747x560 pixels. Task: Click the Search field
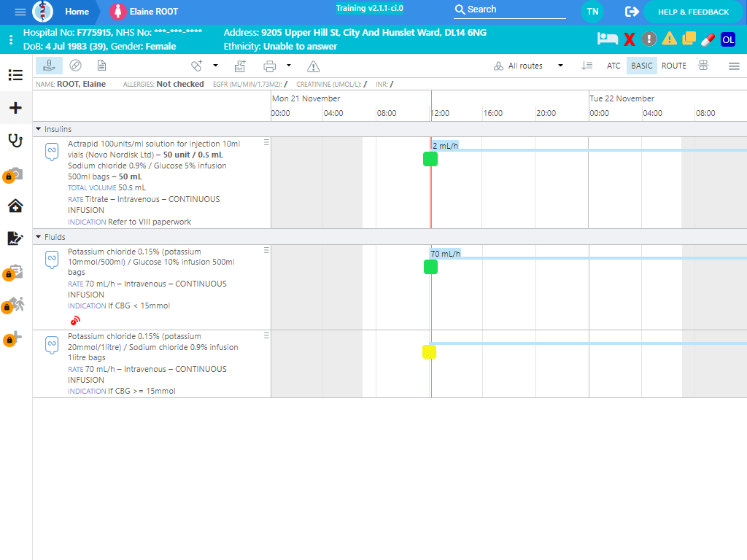pos(509,9)
